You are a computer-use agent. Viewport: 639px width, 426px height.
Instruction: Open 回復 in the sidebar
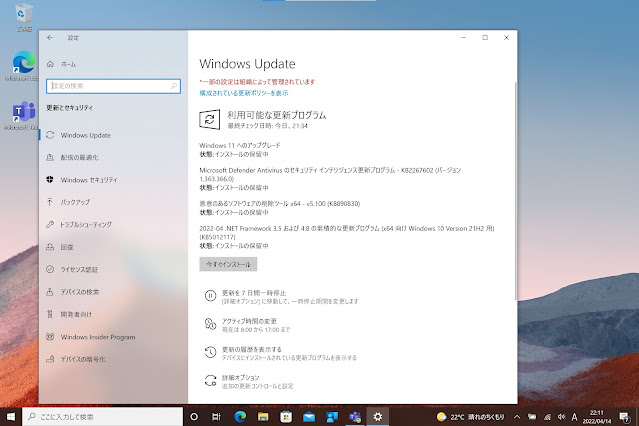pos(113,247)
